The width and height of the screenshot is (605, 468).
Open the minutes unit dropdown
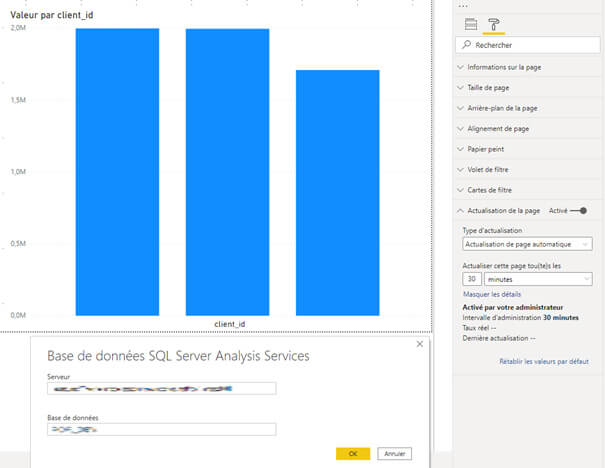coord(538,279)
